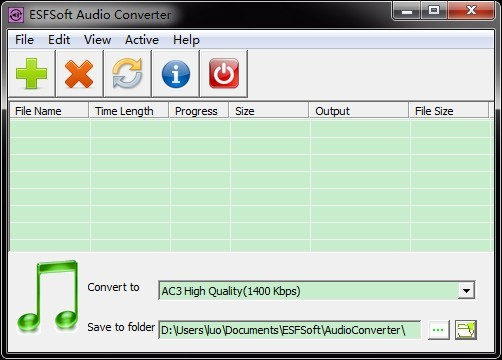Image resolution: width=502 pixels, height=360 pixels.
Task: Sort by the File Name column header
Action: [x=49, y=111]
